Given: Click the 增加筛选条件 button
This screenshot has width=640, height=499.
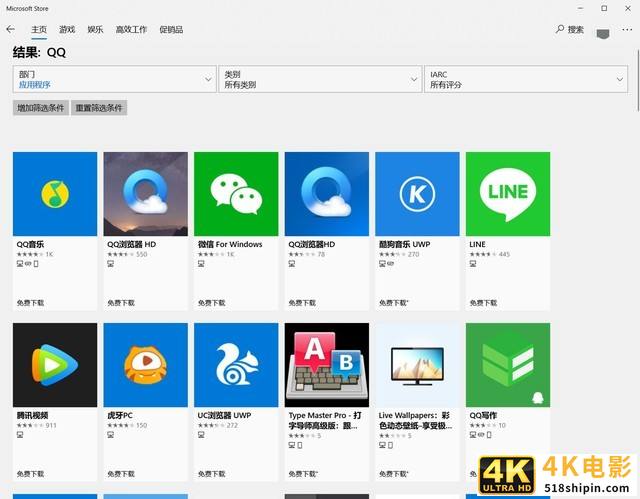Looking at the screenshot, I should pyautogui.click(x=41, y=108).
